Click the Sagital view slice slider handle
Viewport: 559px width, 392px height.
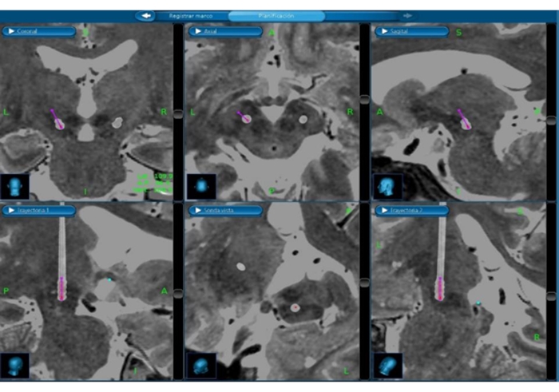(x=551, y=121)
